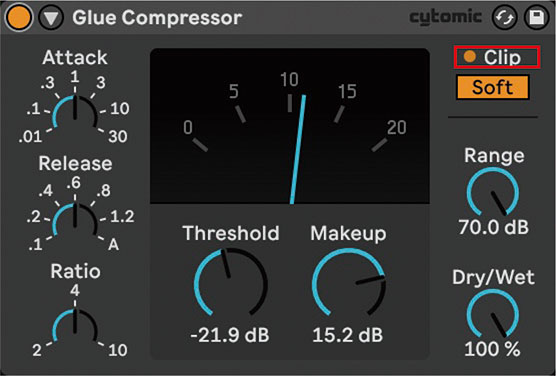The height and width of the screenshot is (376, 556).
Task: Set Release to the .4 mark
Action: click(46, 191)
